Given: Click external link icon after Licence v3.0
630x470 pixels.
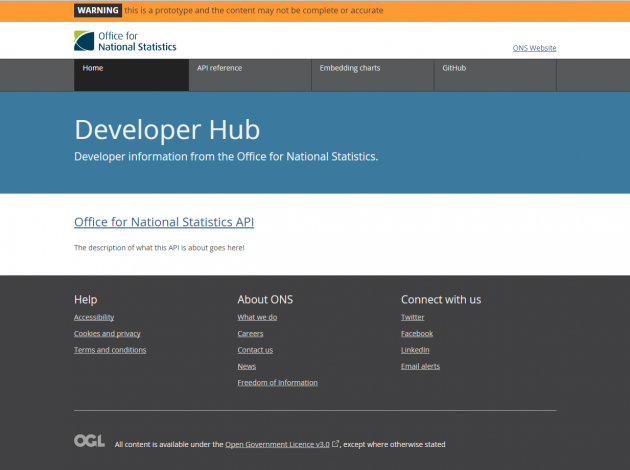Looking at the screenshot, I should click(x=335, y=444).
